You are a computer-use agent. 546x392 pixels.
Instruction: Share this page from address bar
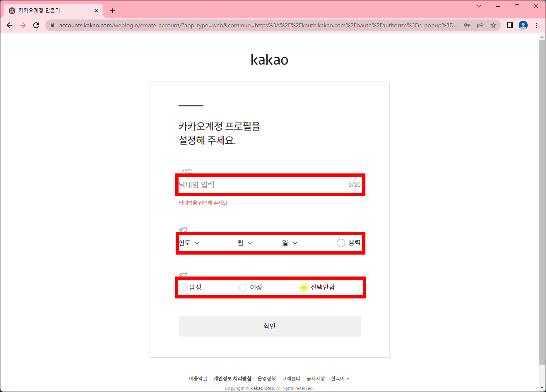480,25
